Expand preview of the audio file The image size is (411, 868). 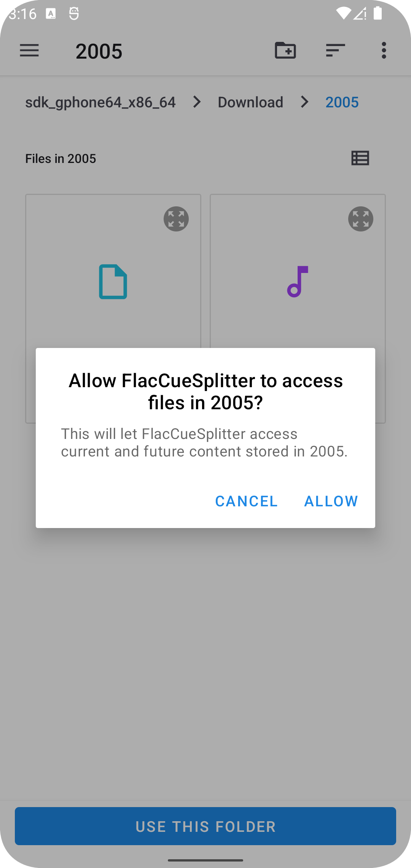(x=360, y=219)
